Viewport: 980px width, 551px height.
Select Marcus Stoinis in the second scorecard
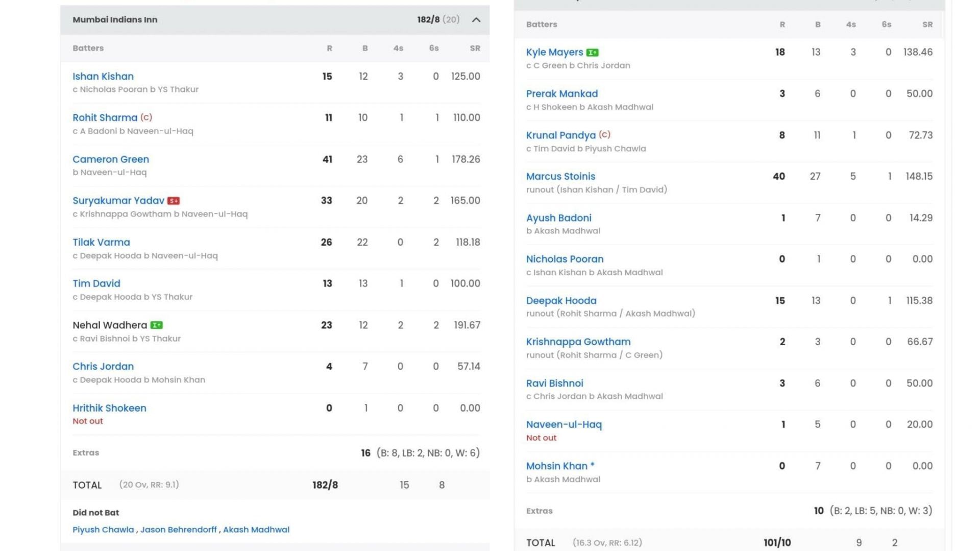coord(560,176)
